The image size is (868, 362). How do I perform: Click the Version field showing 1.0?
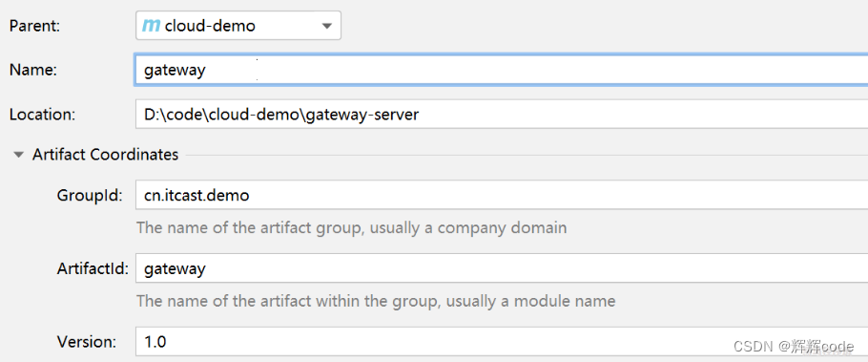pos(501,342)
